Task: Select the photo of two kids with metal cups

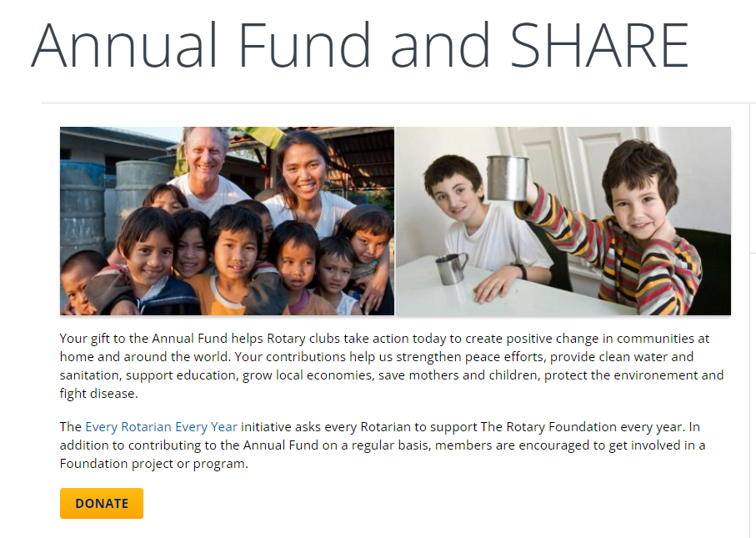Action: pyautogui.click(x=563, y=221)
